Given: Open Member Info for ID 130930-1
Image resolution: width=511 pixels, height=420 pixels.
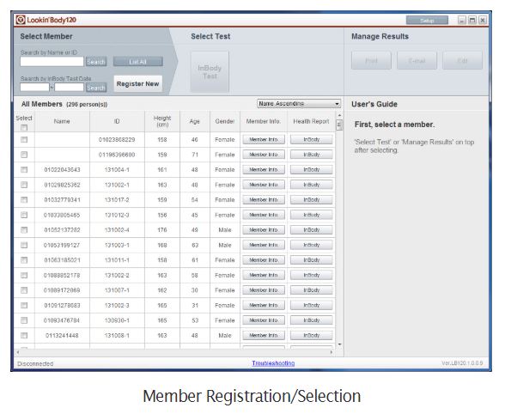Looking at the screenshot, I should 264,320.
